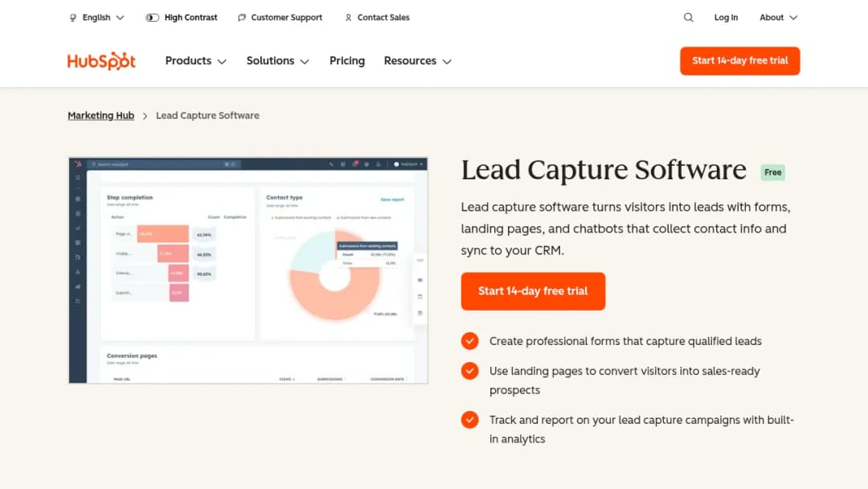Go to Marketing Hub breadcrumb
Viewport: 868px width, 489px height.
coord(100,116)
